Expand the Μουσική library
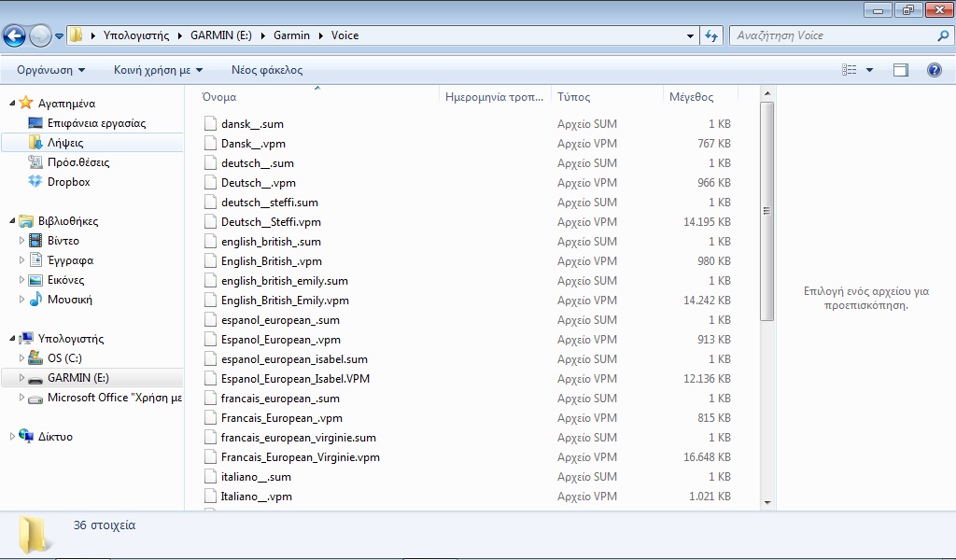Image resolution: width=956 pixels, height=560 pixels. (x=22, y=300)
